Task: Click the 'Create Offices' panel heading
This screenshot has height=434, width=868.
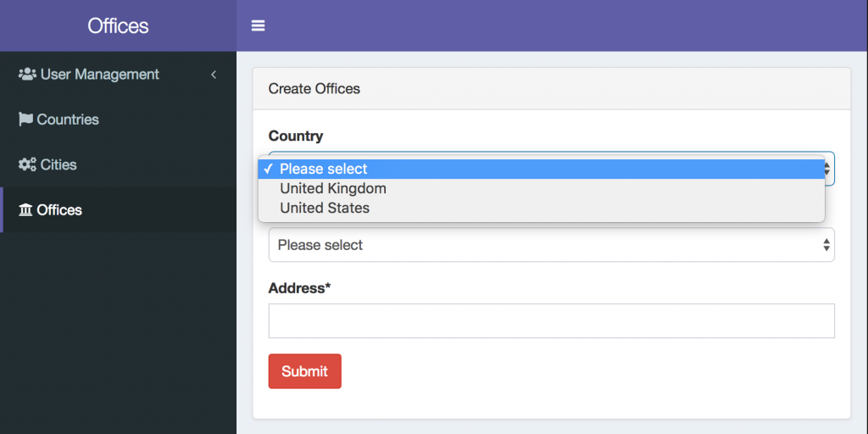Action: (314, 88)
